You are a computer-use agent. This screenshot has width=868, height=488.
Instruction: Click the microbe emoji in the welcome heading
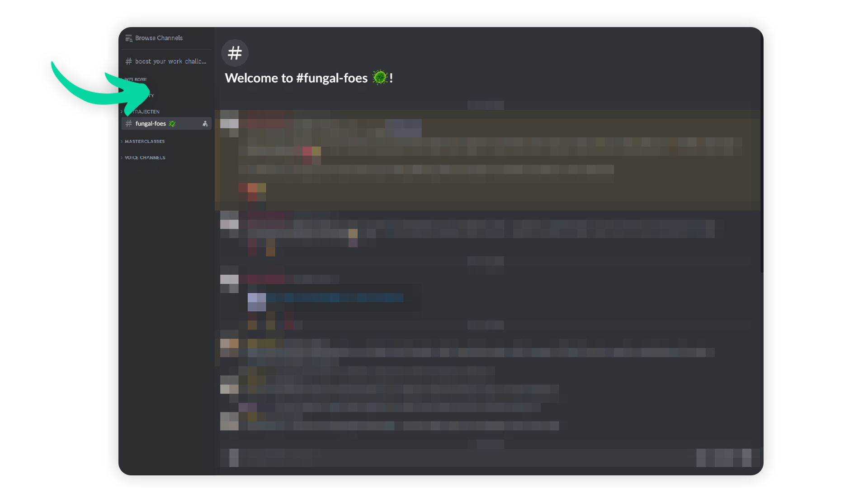click(380, 77)
